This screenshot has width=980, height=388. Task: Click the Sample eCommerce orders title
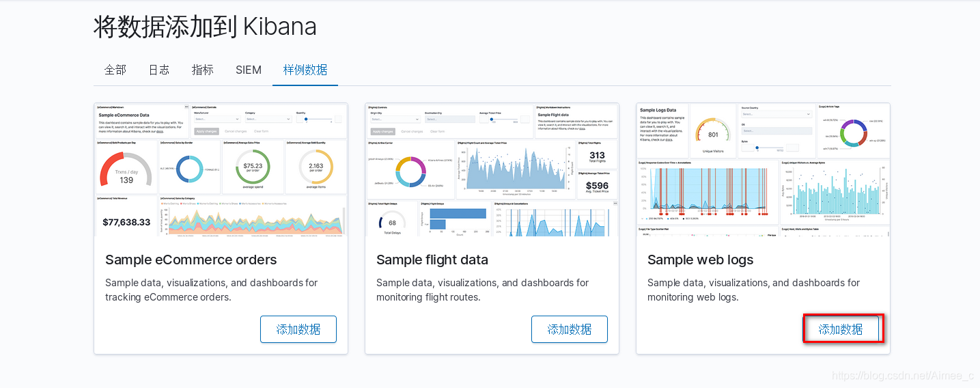191,260
